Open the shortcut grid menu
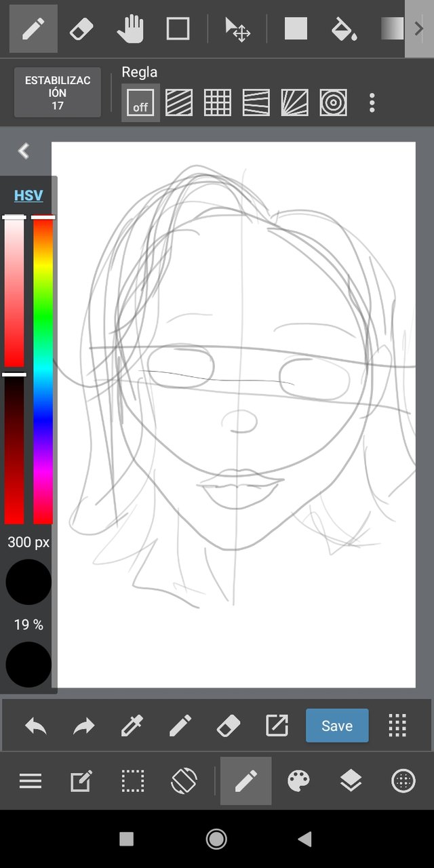434x868 pixels. click(x=397, y=726)
